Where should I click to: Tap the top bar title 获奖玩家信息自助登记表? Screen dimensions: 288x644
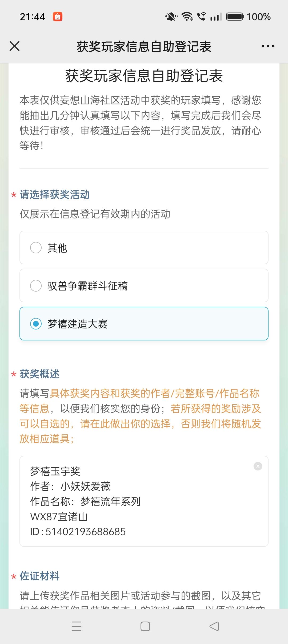point(144,46)
